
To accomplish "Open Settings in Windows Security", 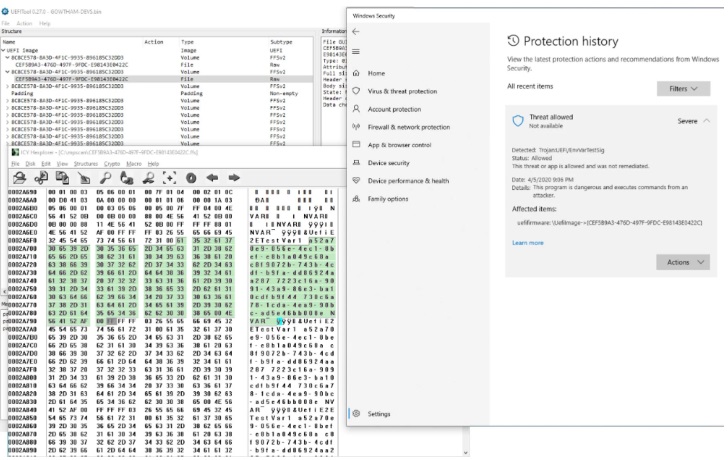I will [x=378, y=413].
